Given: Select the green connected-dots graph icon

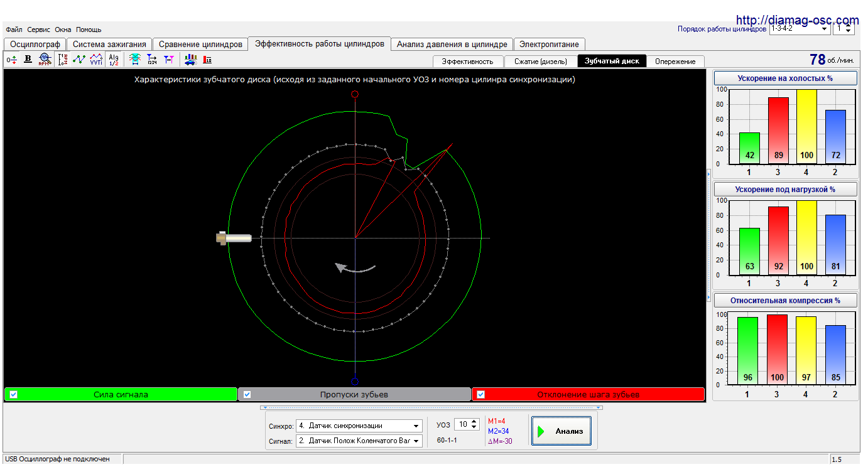Looking at the screenshot, I should pos(79,60).
